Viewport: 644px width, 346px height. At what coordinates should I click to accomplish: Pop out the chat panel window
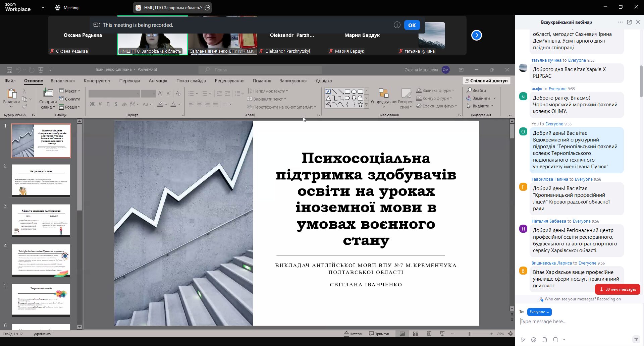click(629, 22)
